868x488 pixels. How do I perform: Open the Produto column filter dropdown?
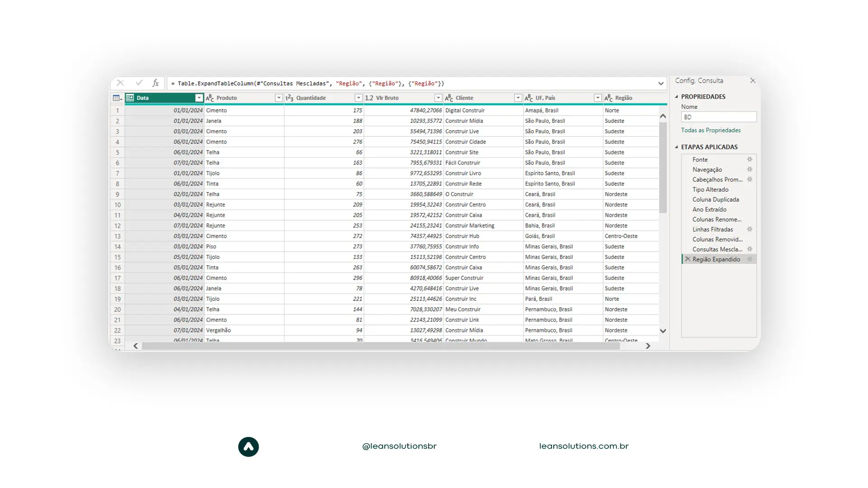[278, 98]
